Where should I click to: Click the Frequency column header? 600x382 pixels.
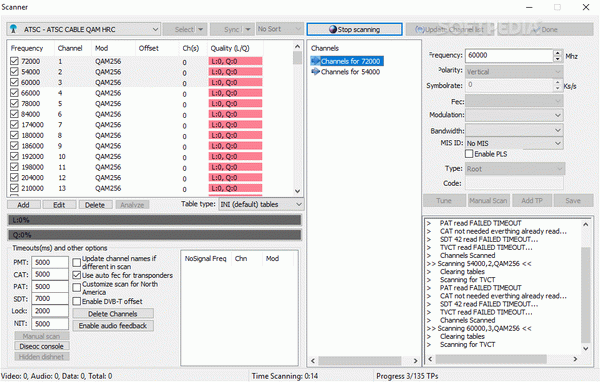tap(27, 48)
